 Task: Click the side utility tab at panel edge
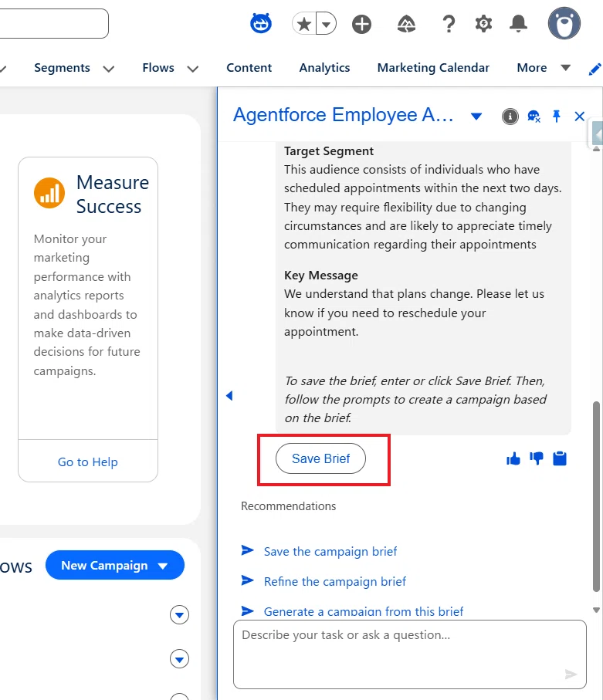(x=597, y=134)
